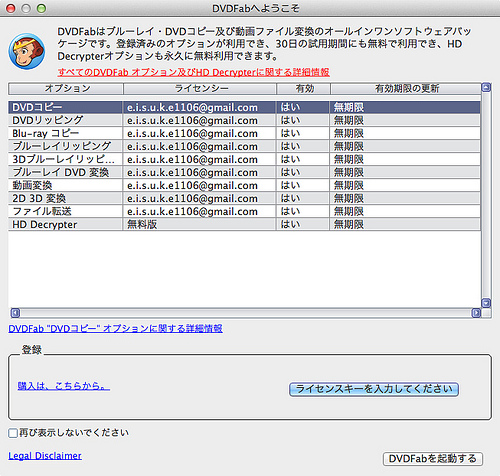Click the horizontal scroll right arrow

[476, 313]
